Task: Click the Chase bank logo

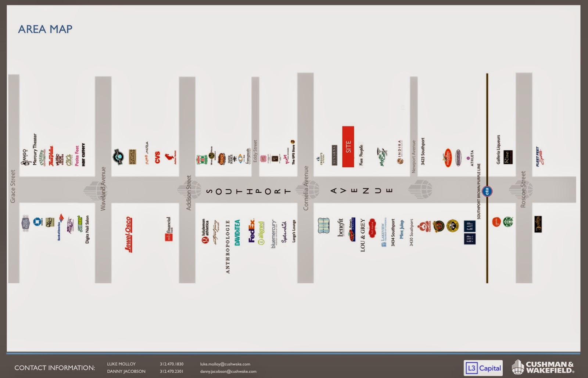Action: pos(38,222)
